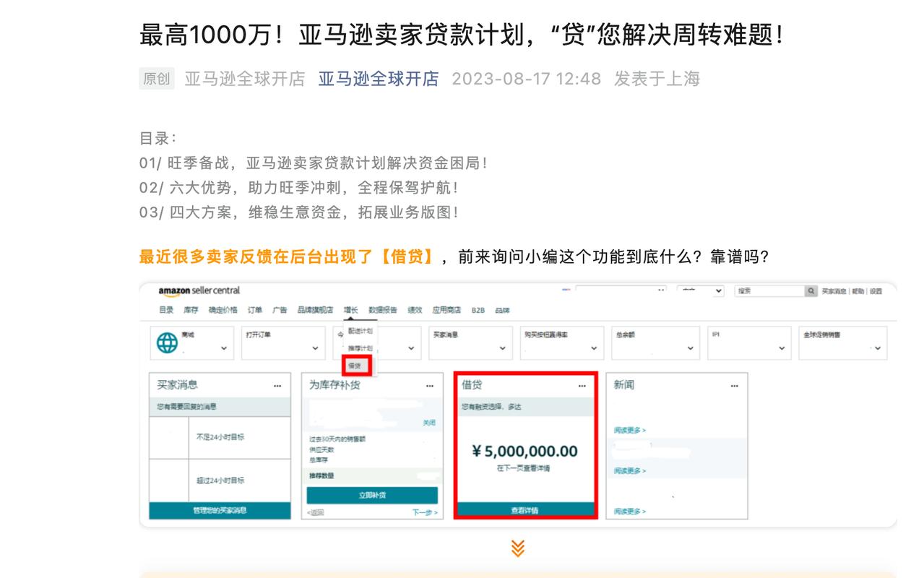Open the 数据报告 menu
The height and width of the screenshot is (578, 924).
tap(383, 310)
